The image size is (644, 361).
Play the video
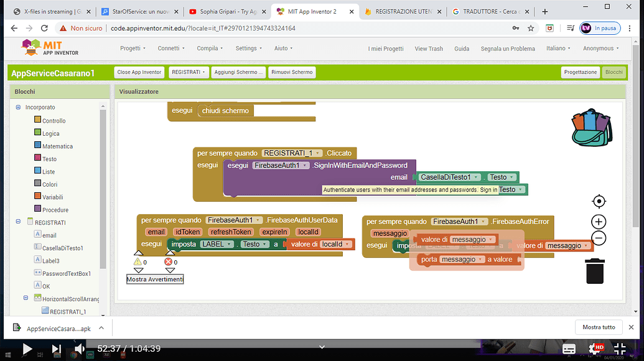[x=27, y=349]
